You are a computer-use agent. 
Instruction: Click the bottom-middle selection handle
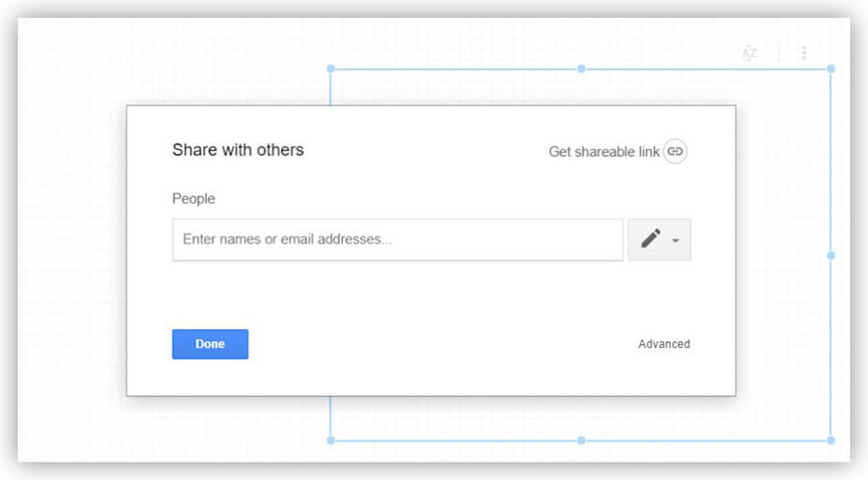coord(581,440)
